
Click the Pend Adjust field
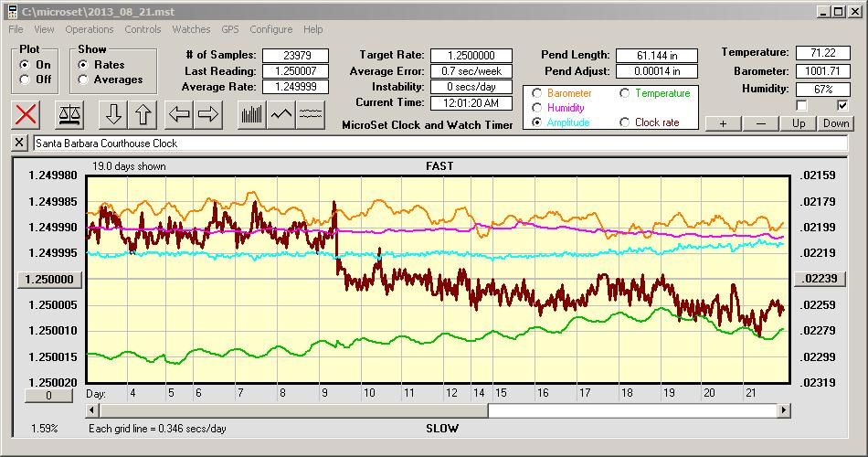pyautogui.click(x=657, y=71)
